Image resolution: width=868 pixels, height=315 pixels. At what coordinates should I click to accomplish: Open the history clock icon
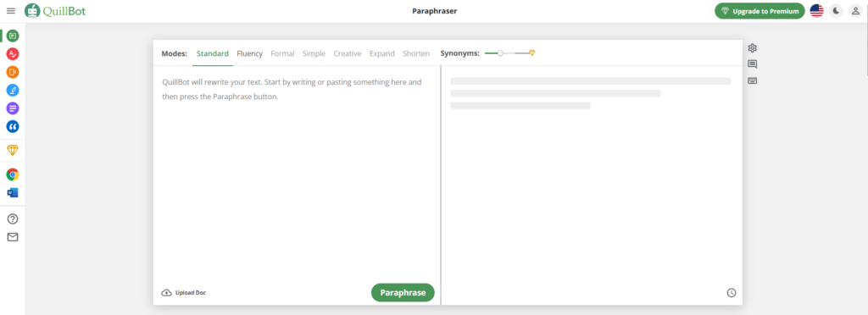(x=732, y=293)
